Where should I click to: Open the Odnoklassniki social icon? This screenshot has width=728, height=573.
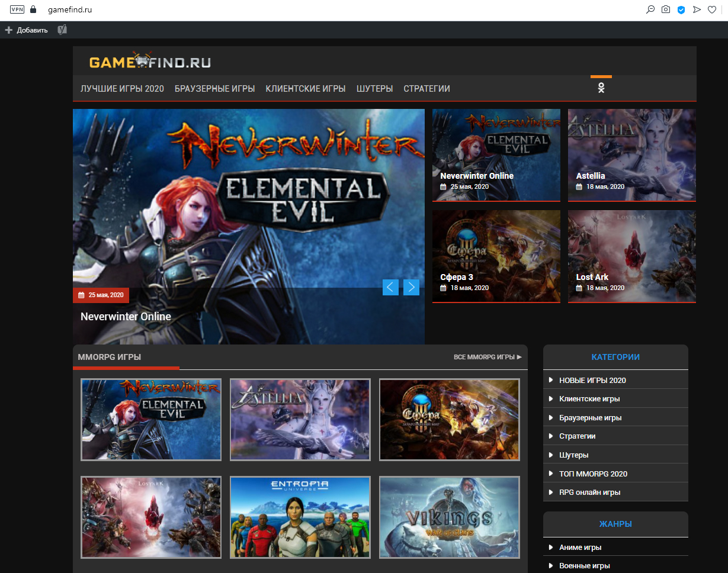click(601, 88)
